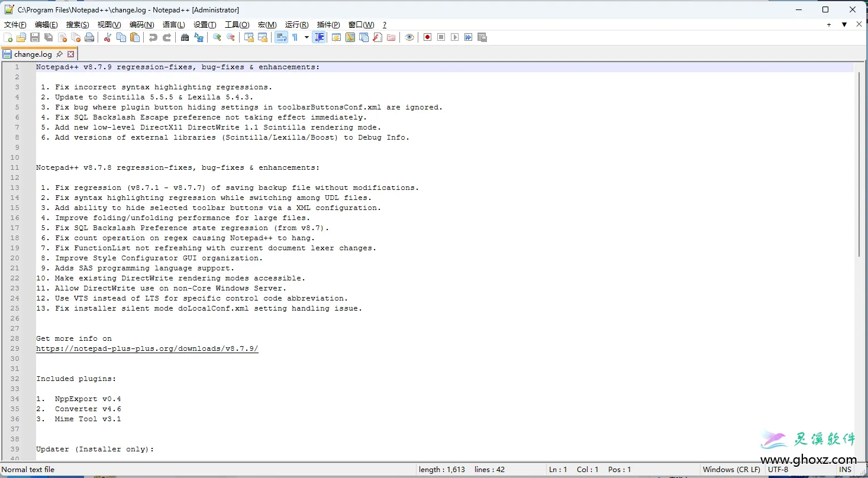
Task: Print the document using the printer icon
Action: click(x=89, y=37)
